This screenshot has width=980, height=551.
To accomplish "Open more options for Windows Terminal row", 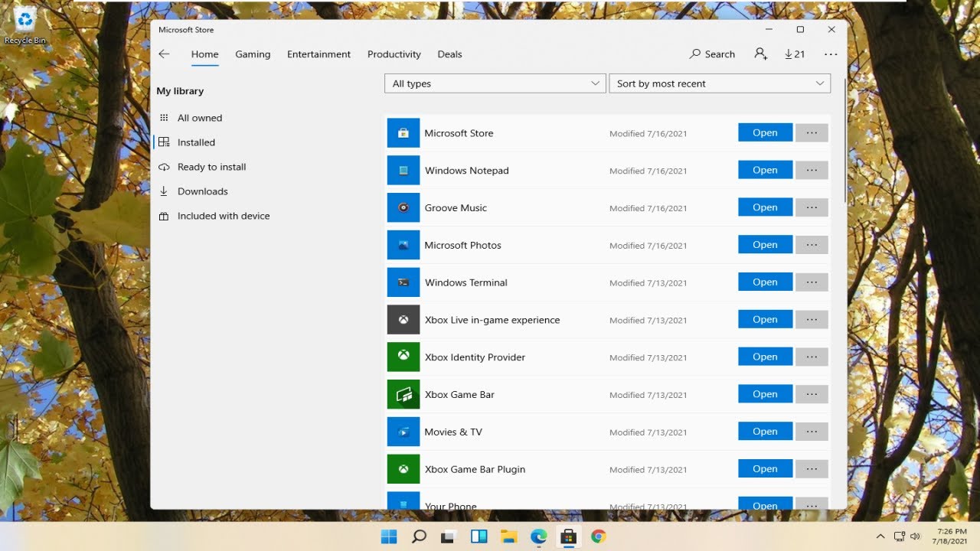I will pyautogui.click(x=812, y=282).
